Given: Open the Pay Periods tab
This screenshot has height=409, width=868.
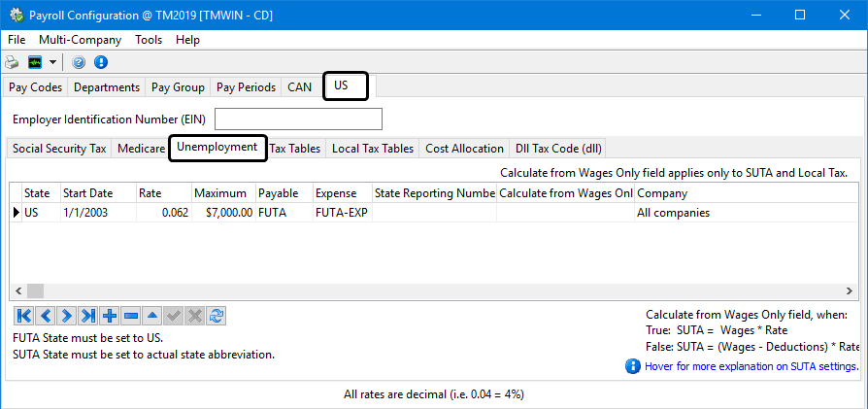Looking at the screenshot, I should (x=246, y=86).
